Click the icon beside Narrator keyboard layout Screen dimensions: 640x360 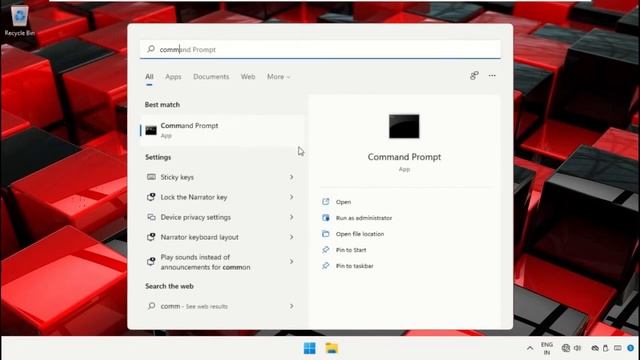pyautogui.click(x=151, y=237)
